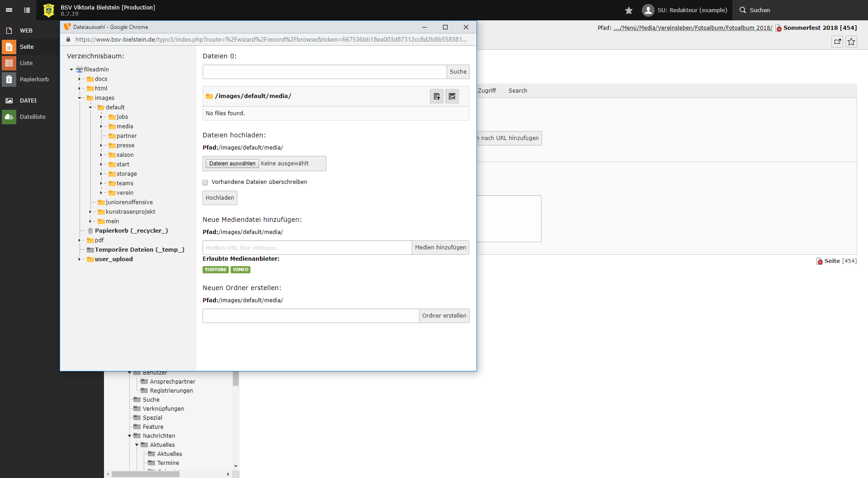Click the outlined star shortcut button

pyautogui.click(x=851, y=42)
